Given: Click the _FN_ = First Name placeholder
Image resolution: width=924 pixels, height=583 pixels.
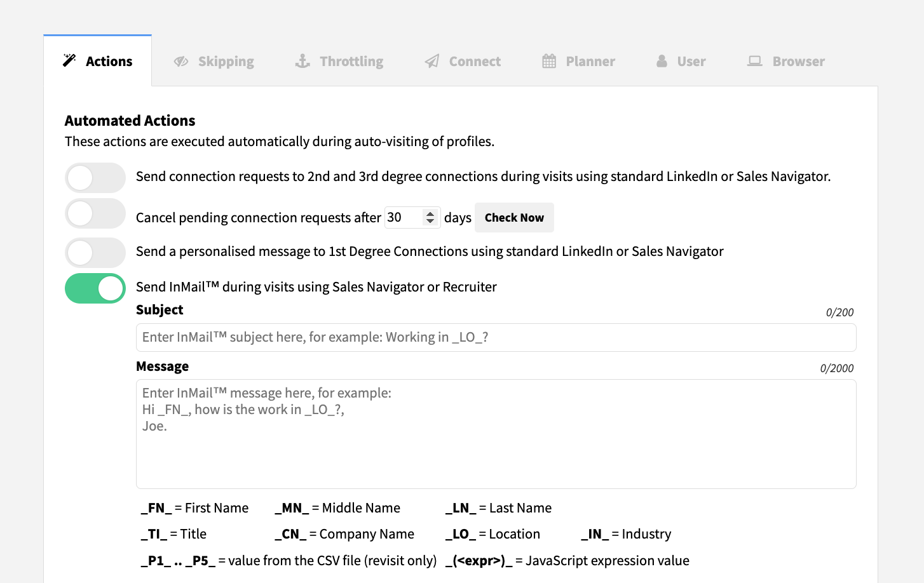Looking at the screenshot, I should (x=194, y=508).
